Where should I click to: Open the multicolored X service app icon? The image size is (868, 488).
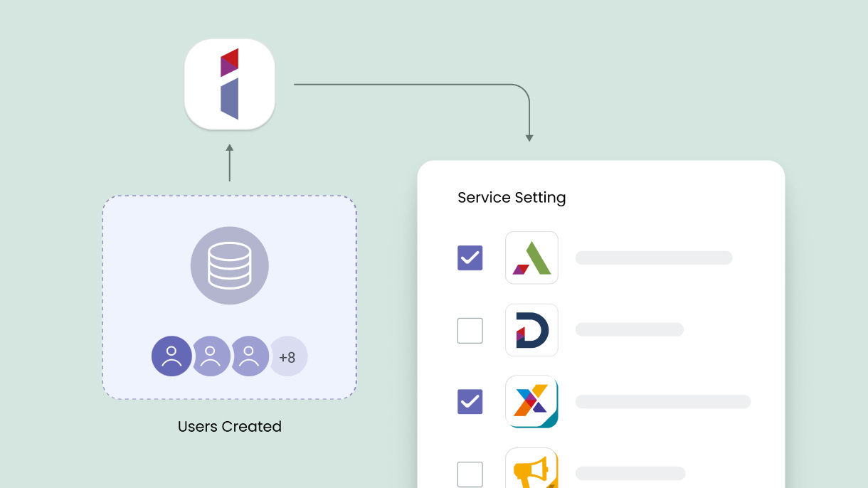[531, 402]
